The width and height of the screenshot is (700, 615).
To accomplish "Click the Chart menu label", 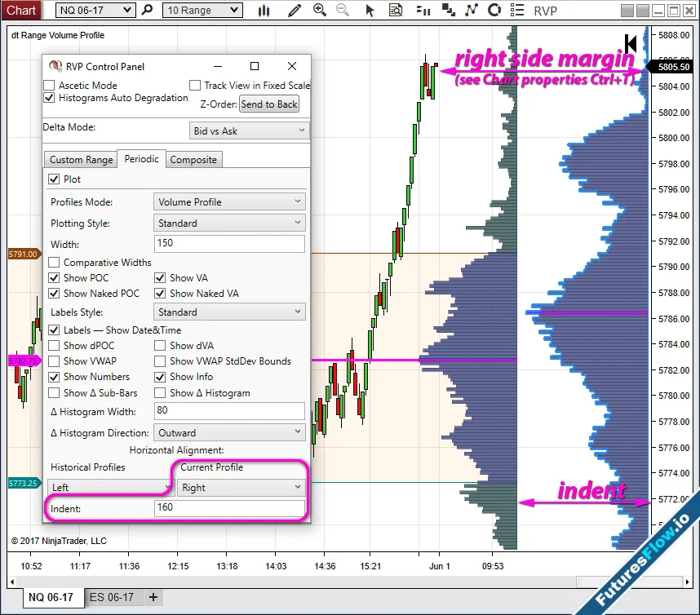I will coord(21,11).
